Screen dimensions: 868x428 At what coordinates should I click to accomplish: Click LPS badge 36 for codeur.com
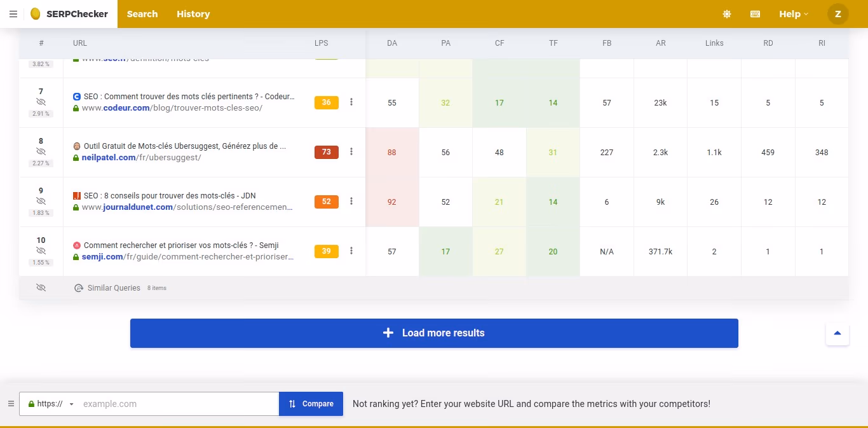click(327, 102)
